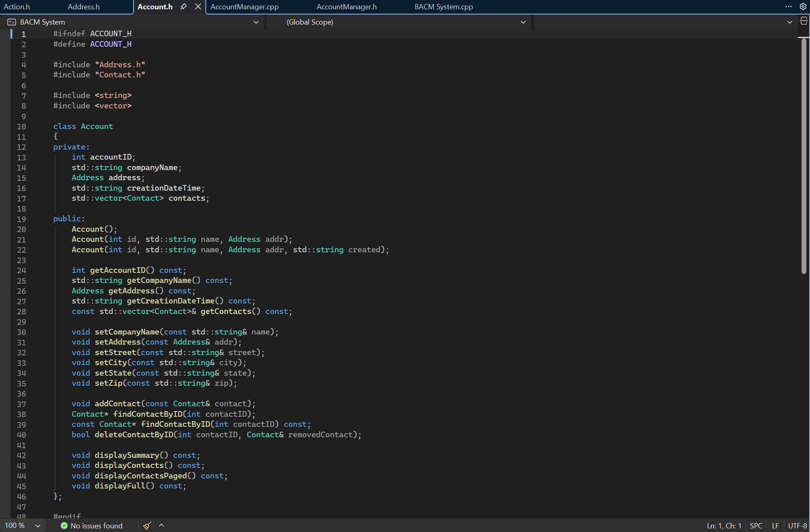Click the #include <string> line
This screenshot has width=810, height=532.
[x=92, y=95]
